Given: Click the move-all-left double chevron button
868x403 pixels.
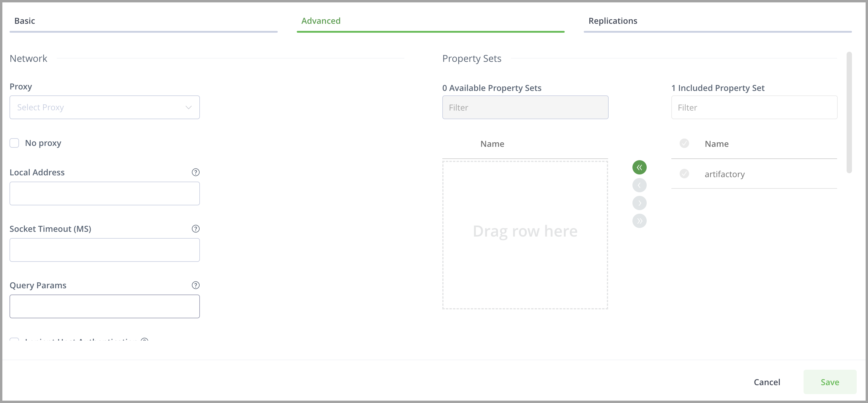Looking at the screenshot, I should click(x=639, y=167).
